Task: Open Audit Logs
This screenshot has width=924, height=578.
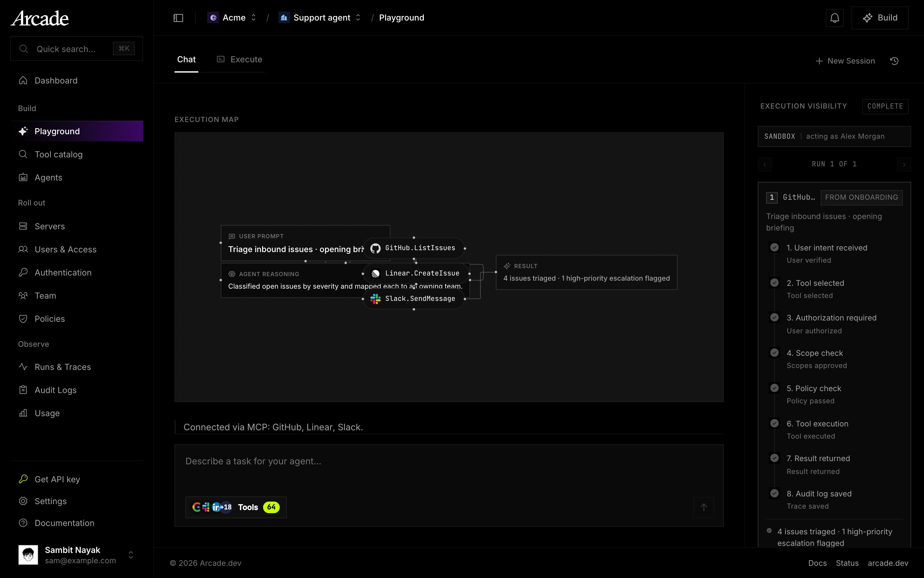Action: (x=77, y=390)
